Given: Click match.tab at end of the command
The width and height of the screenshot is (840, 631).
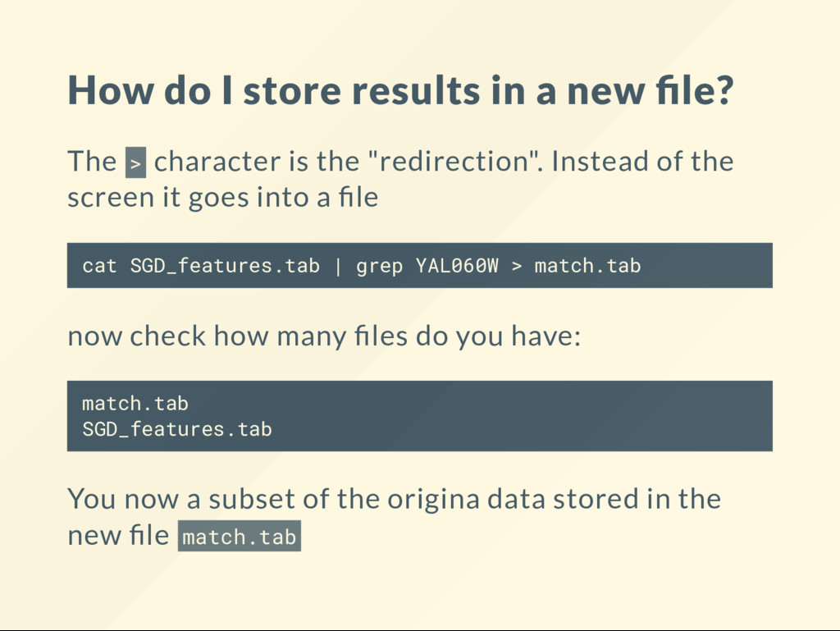Looking at the screenshot, I should pos(587,266).
